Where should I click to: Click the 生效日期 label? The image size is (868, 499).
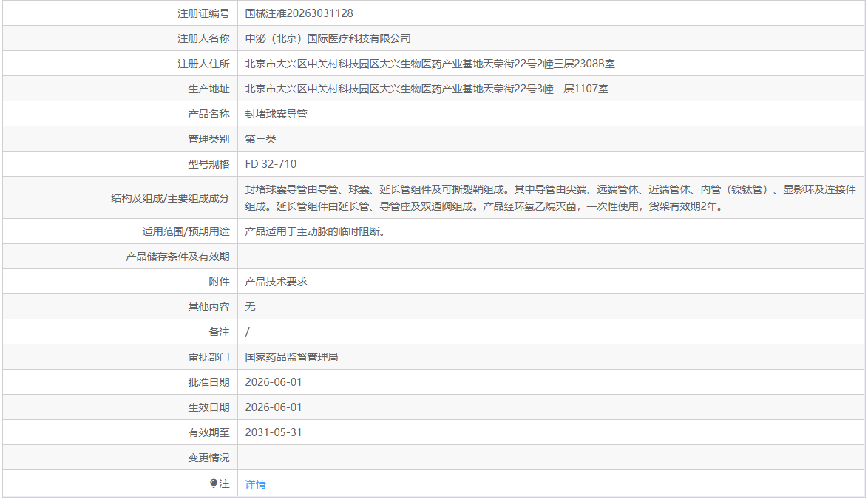click(x=208, y=407)
